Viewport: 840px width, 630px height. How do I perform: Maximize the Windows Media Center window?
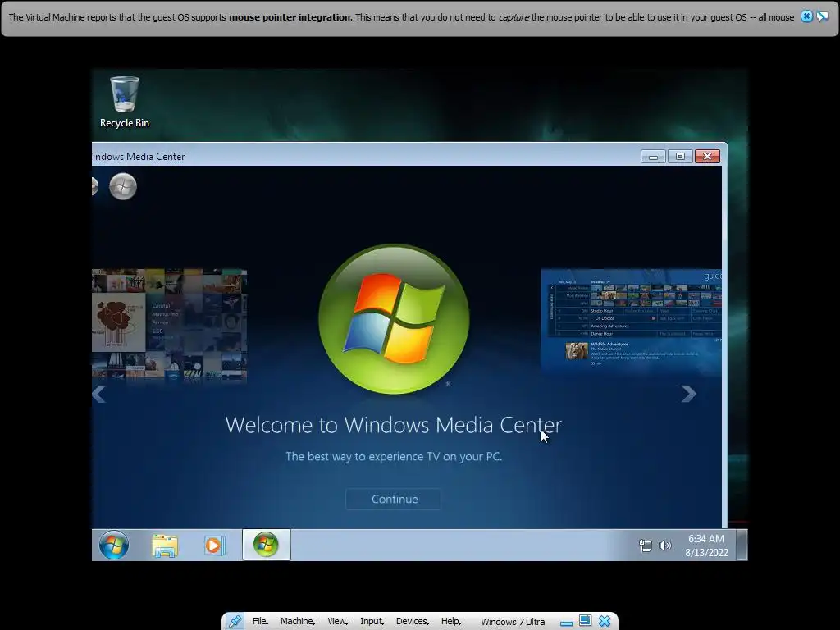[680, 157]
